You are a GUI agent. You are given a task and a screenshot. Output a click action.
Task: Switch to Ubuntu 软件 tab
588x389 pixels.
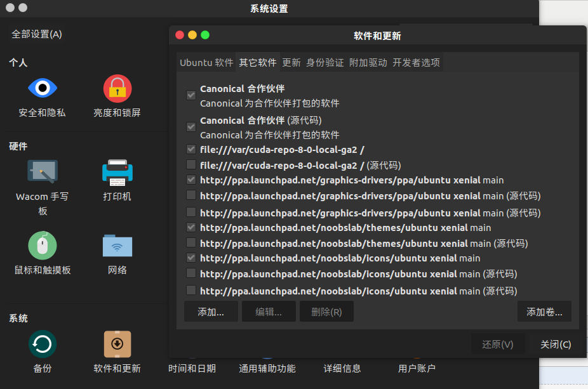coord(206,63)
